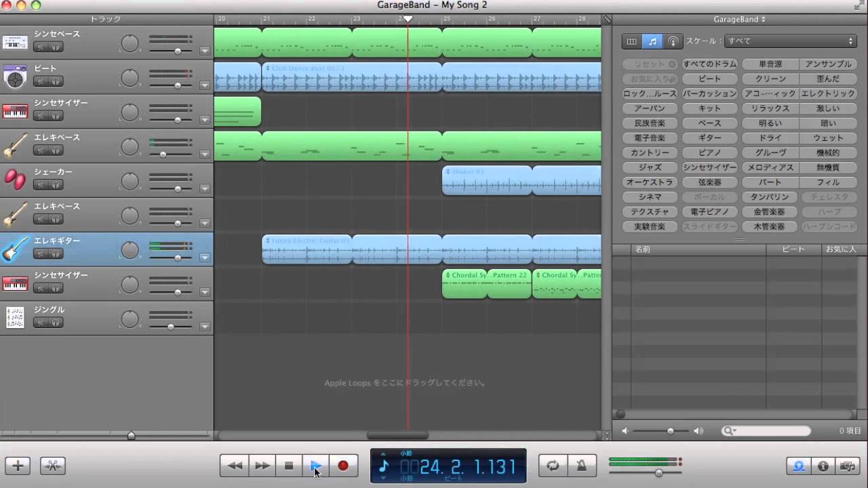The height and width of the screenshot is (488, 868).
Task: Expand automation for the シェーカー track
Action: [x=205, y=189]
